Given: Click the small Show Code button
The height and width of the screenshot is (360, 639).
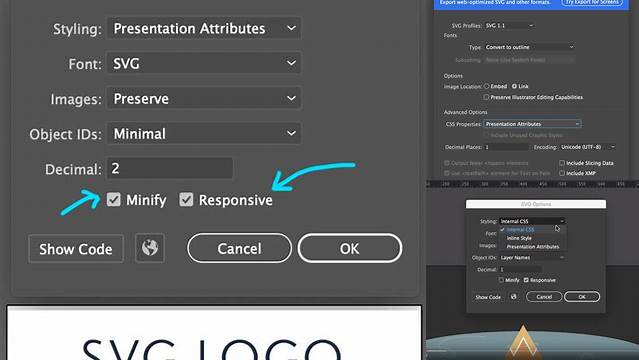Looking at the screenshot, I should (488, 297).
